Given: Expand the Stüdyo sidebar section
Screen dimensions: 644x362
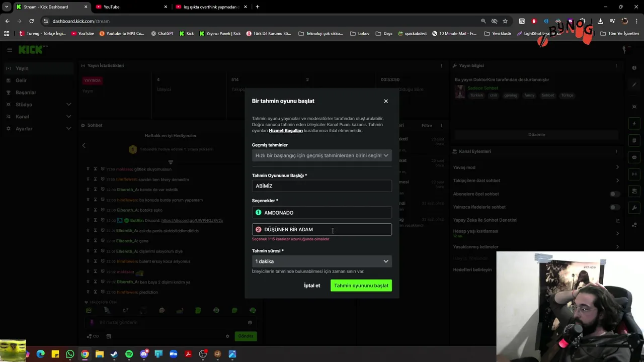Looking at the screenshot, I should click(38, 105).
